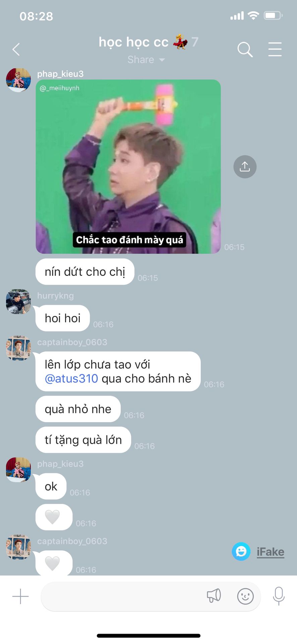Image resolution: width=297 pixels, height=644 pixels.
Task: Open chat search with magnifier icon
Action: [x=245, y=50]
